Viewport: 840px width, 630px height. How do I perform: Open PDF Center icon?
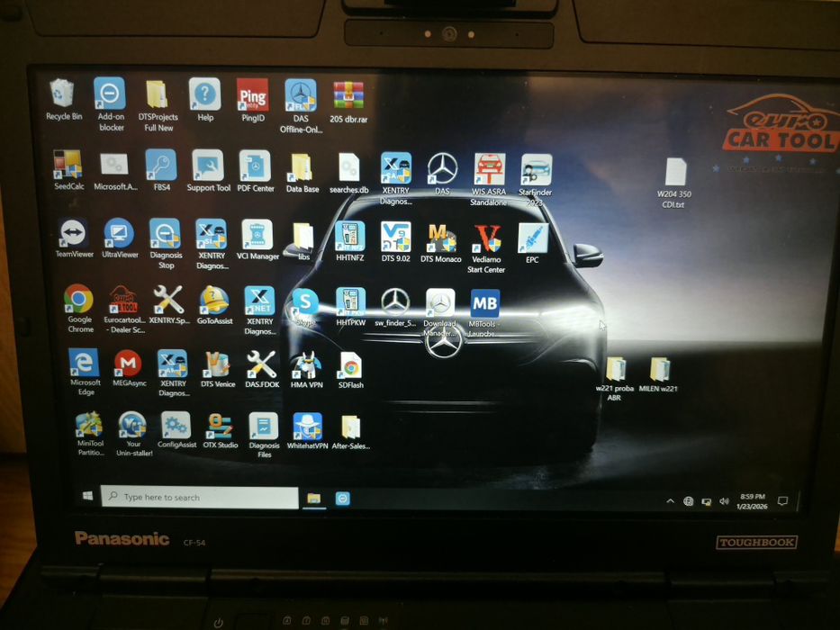(x=255, y=166)
